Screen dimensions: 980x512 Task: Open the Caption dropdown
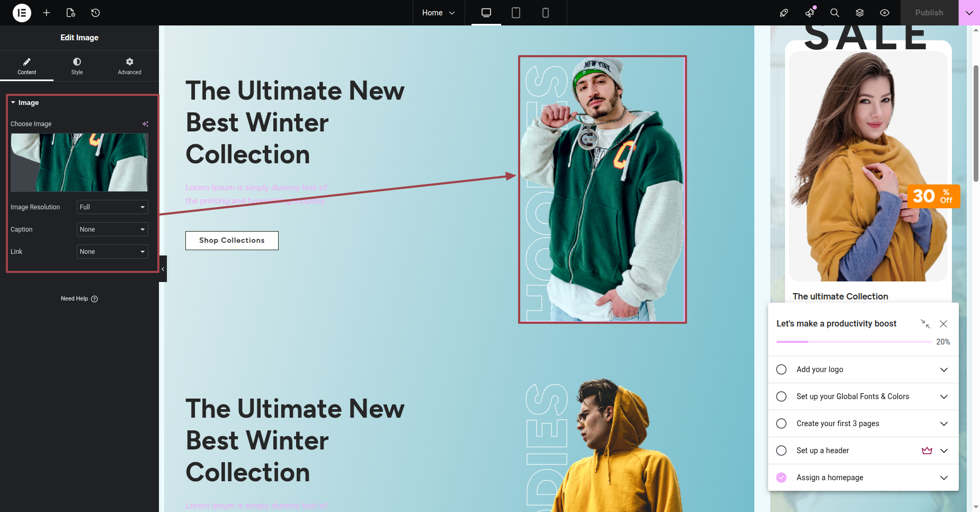coord(112,229)
